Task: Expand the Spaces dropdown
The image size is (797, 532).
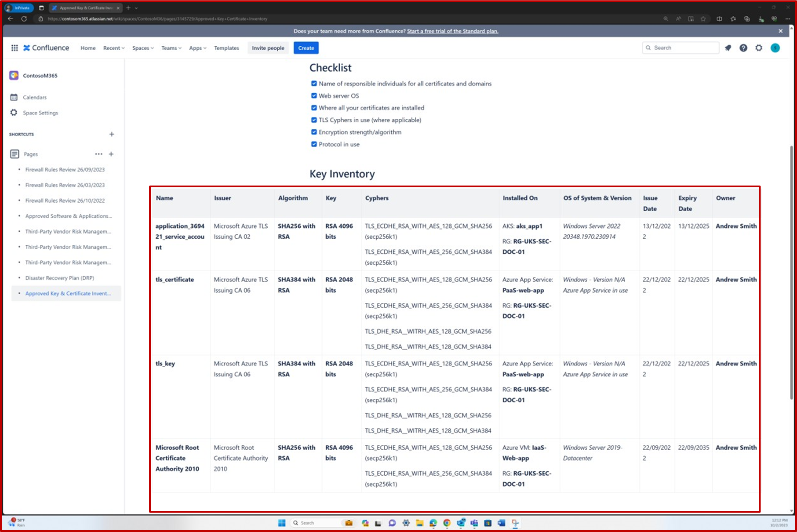Action: (142, 48)
